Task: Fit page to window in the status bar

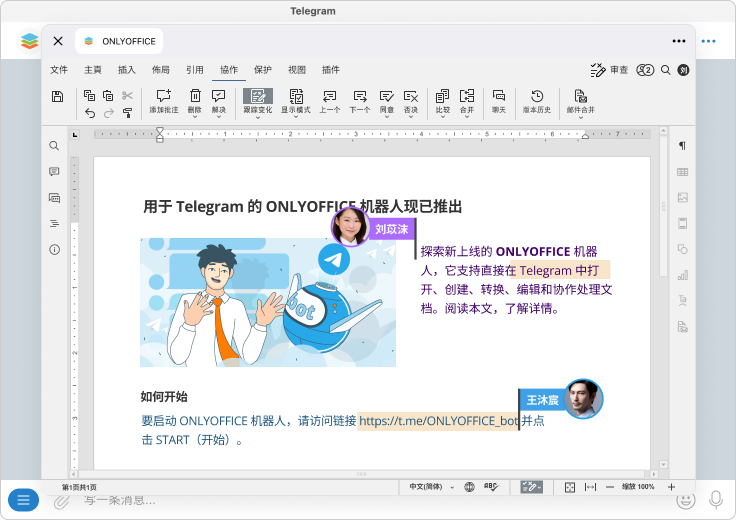Action: pyautogui.click(x=570, y=487)
